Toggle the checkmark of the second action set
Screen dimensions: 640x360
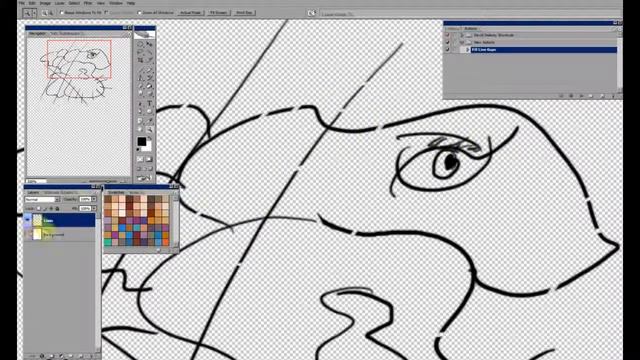(447, 42)
